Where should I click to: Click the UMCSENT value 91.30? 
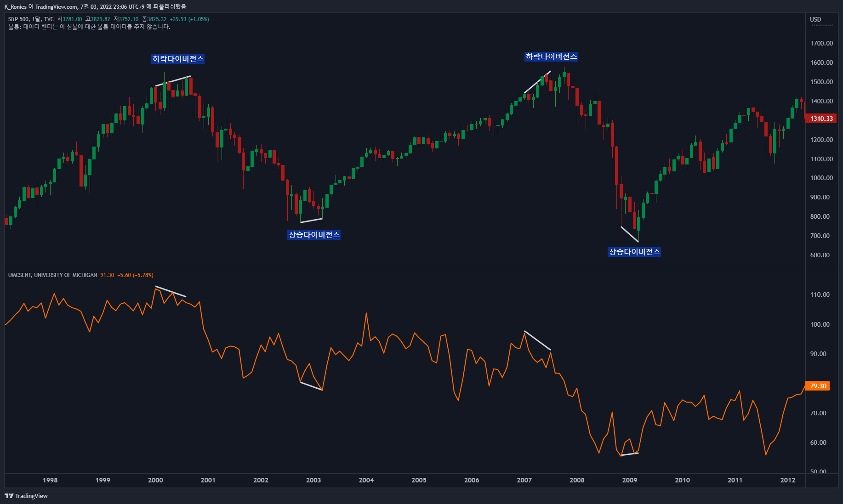pos(107,275)
